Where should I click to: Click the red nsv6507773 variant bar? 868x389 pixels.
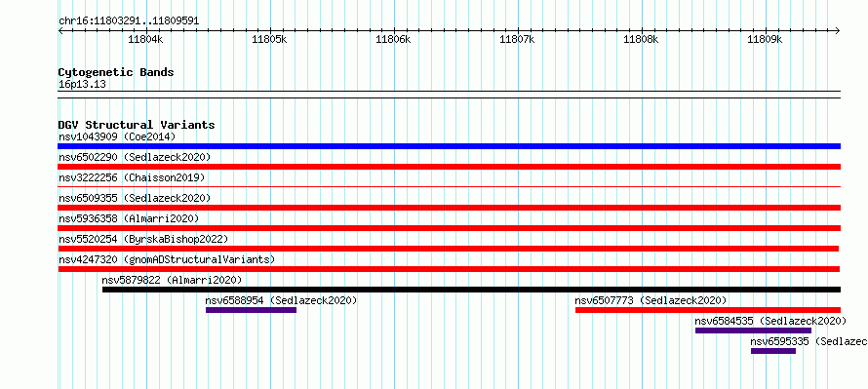pos(708,310)
